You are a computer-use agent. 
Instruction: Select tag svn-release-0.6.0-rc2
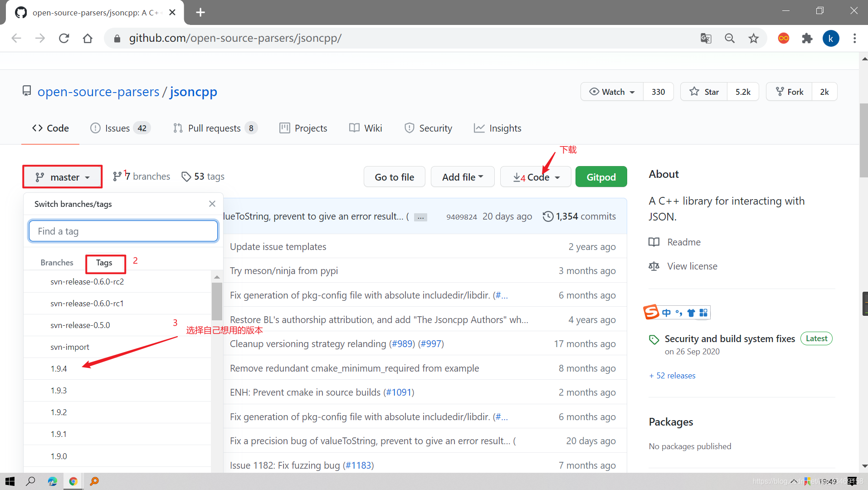click(117, 282)
